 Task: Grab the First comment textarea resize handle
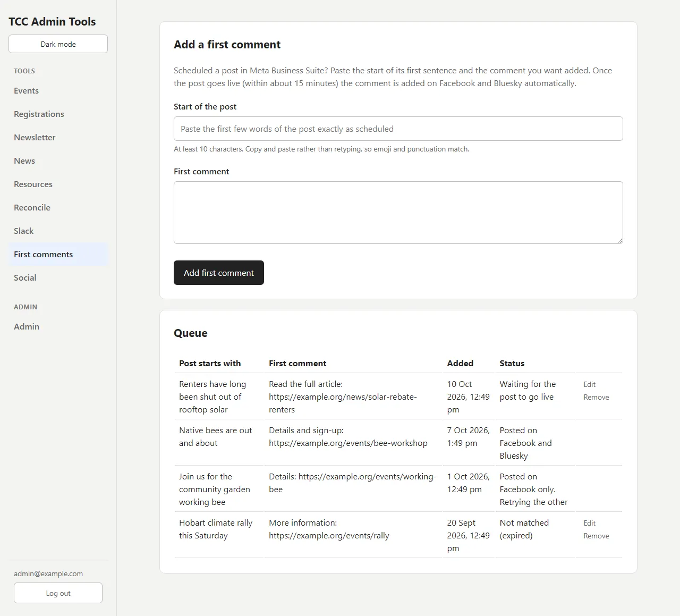[619, 240]
